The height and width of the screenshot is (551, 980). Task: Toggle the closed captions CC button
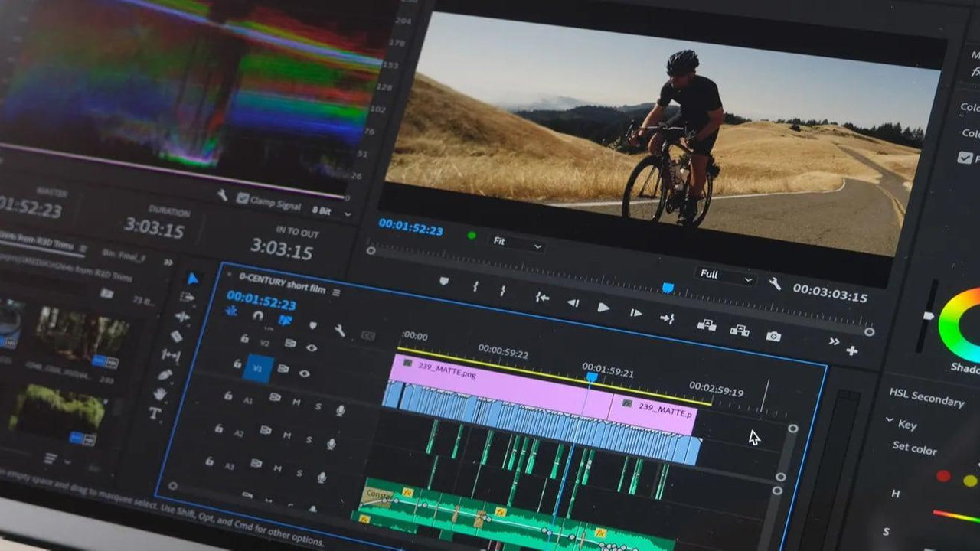pyautogui.click(x=368, y=335)
